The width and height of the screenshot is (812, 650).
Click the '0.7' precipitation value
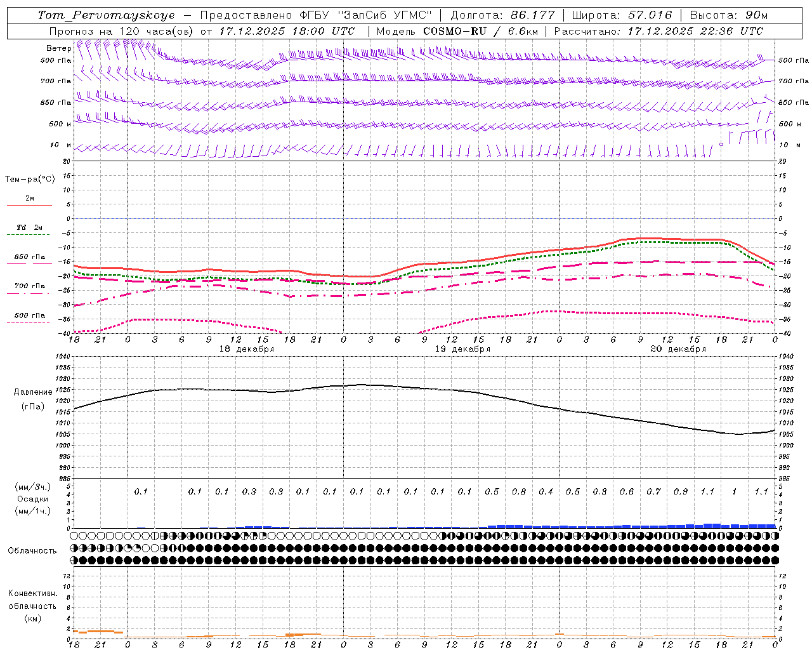(653, 491)
